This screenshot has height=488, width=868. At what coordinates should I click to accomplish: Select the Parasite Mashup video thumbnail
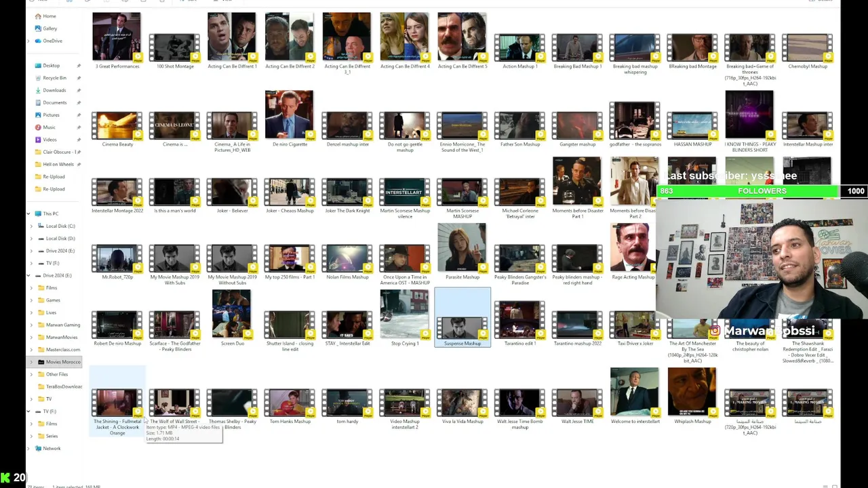[462, 247]
